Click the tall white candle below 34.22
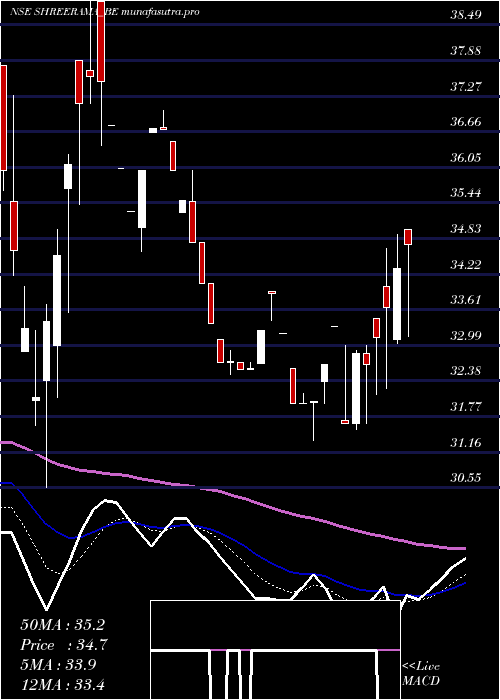This screenshot has height=700, width=500. (397, 304)
